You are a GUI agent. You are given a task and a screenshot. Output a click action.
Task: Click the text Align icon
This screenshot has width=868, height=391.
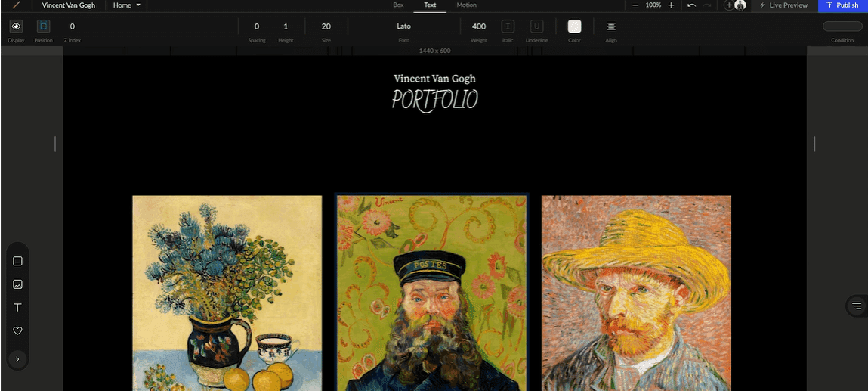610,26
